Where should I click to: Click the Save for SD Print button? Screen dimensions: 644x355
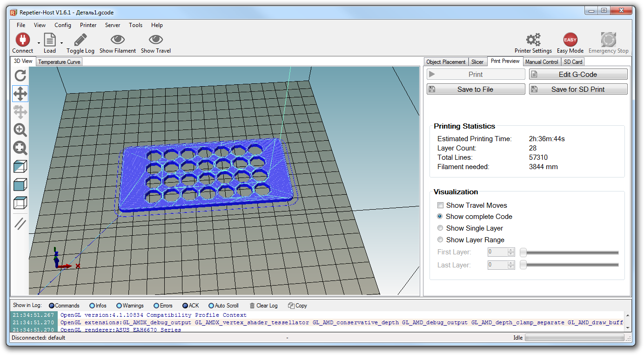(578, 89)
